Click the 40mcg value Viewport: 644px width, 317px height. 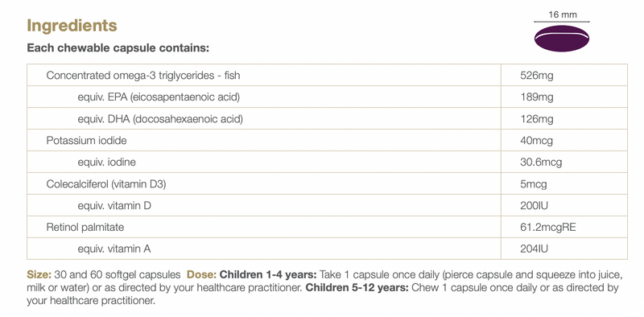pyautogui.click(x=536, y=141)
